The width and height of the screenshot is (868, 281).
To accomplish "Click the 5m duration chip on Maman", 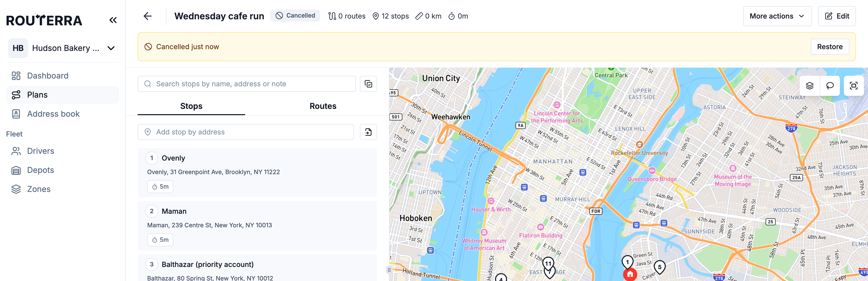I will point(160,240).
